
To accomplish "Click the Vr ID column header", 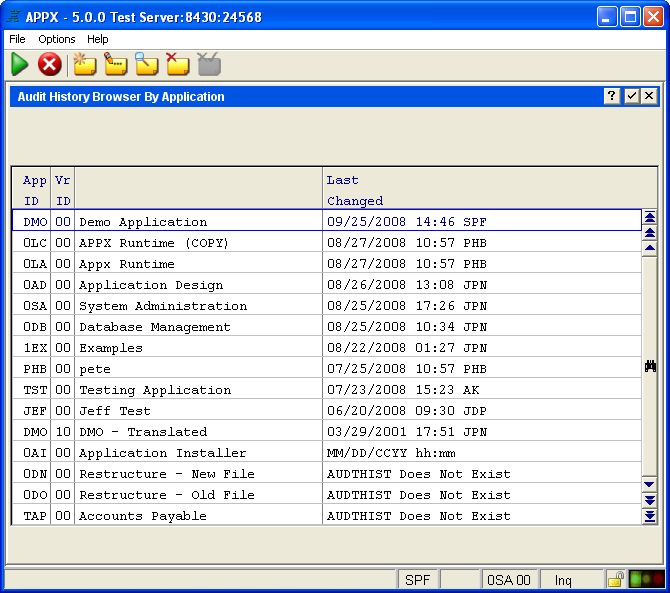I will coord(63,190).
